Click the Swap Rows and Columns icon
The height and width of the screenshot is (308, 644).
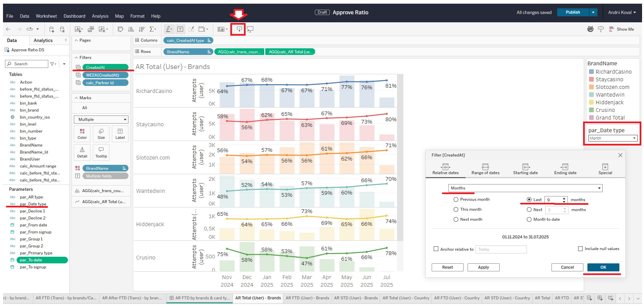[x=120, y=29]
